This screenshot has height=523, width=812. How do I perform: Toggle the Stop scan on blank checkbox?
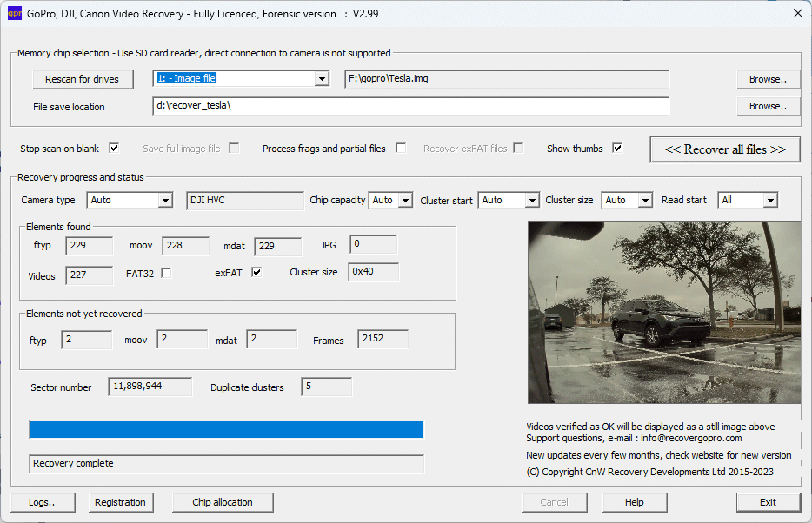click(x=114, y=149)
